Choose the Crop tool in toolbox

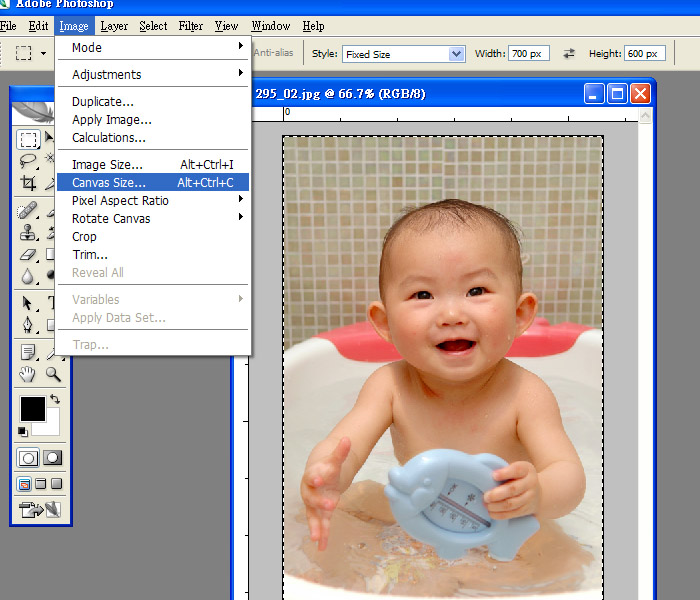pos(28,184)
